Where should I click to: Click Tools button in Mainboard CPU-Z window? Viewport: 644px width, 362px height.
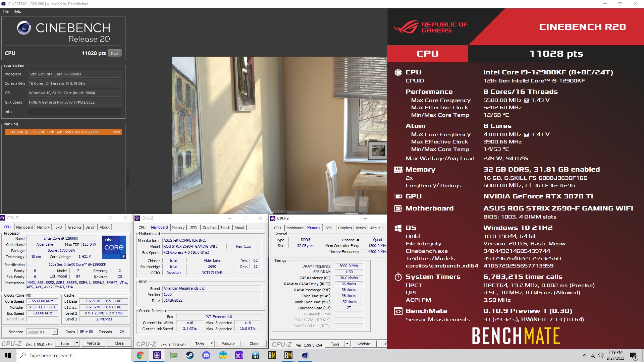point(200,344)
